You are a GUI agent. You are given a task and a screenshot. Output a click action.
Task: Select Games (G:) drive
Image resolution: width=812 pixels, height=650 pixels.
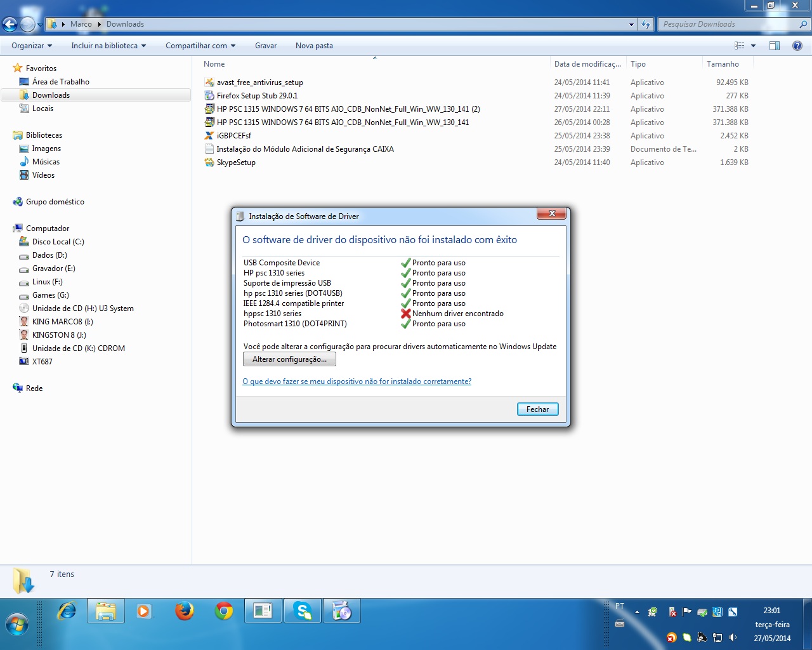(50, 295)
